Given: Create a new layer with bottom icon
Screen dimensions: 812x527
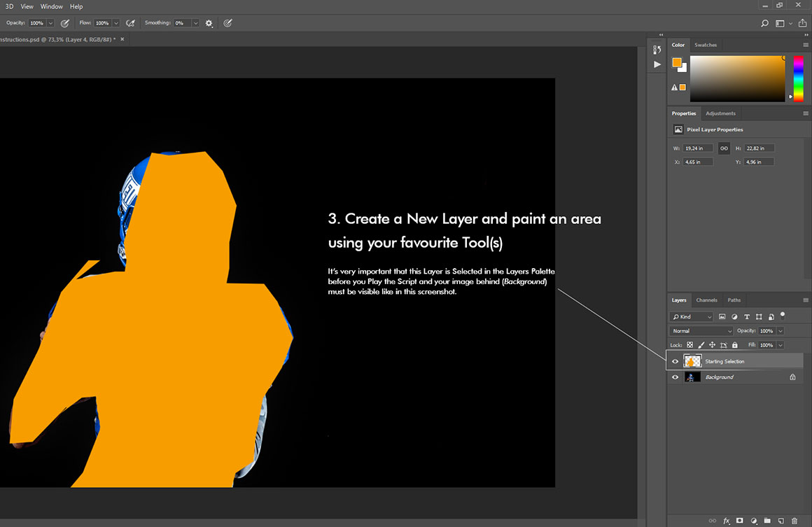Looking at the screenshot, I should point(780,521).
